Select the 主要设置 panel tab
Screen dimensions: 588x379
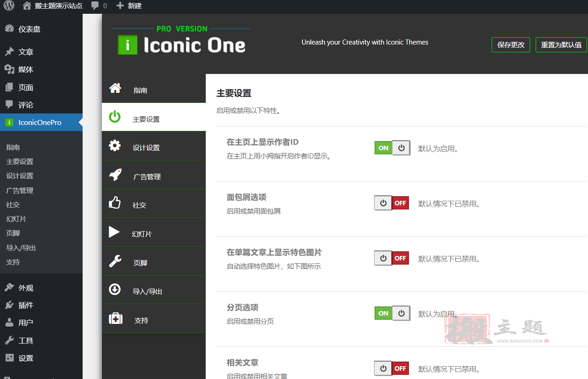pyautogui.click(x=154, y=117)
